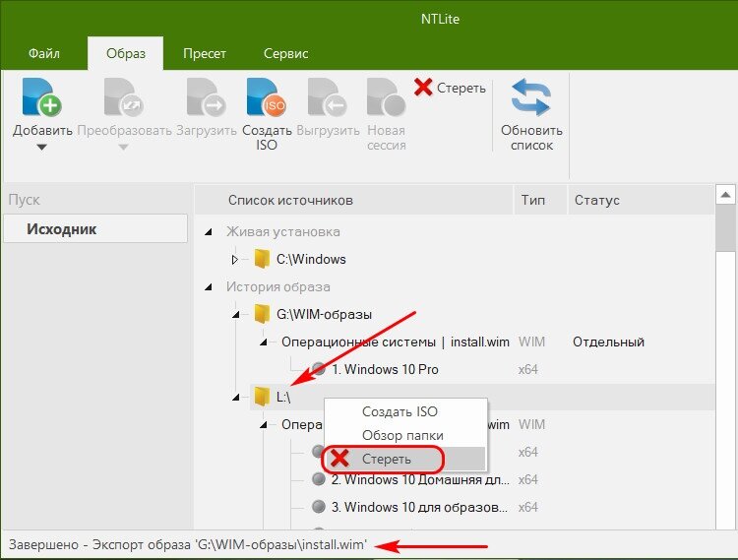Select the row 3. Windows 10 для образов...
The image size is (738, 560).
(419, 507)
